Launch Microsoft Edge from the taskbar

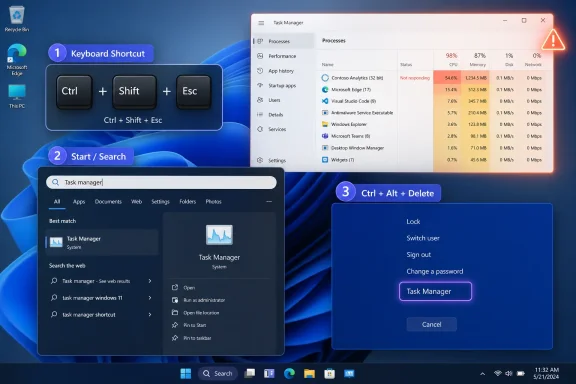[289, 374]
